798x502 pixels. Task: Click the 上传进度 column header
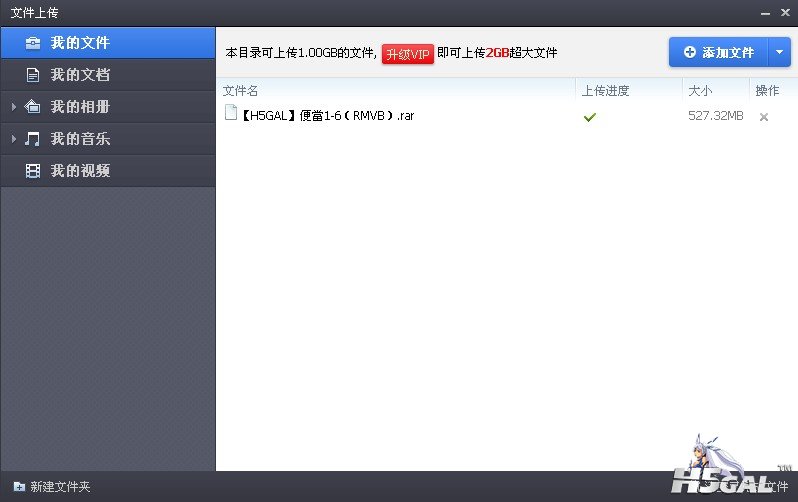point(605,91)
